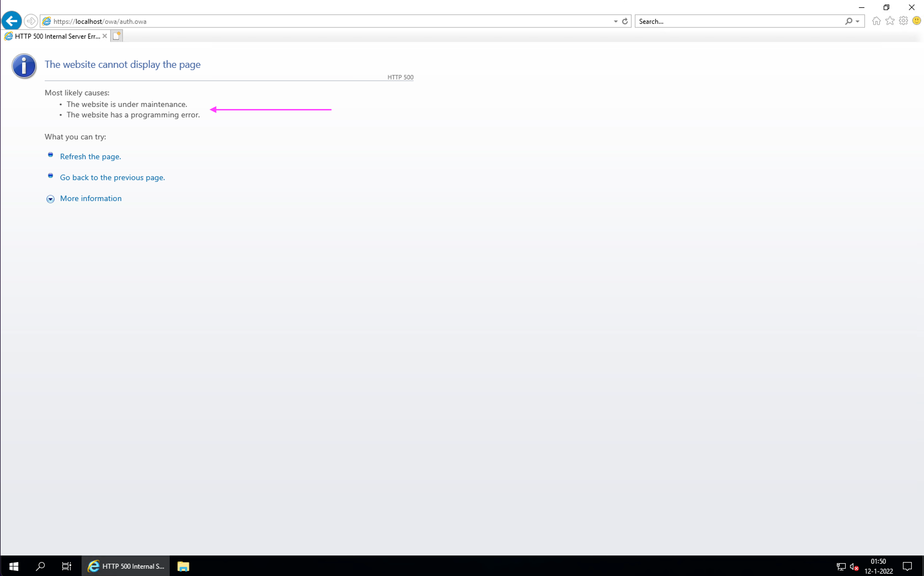Refresh the page using the address bar icon
The image size is (924, 576).
[625, 21]
